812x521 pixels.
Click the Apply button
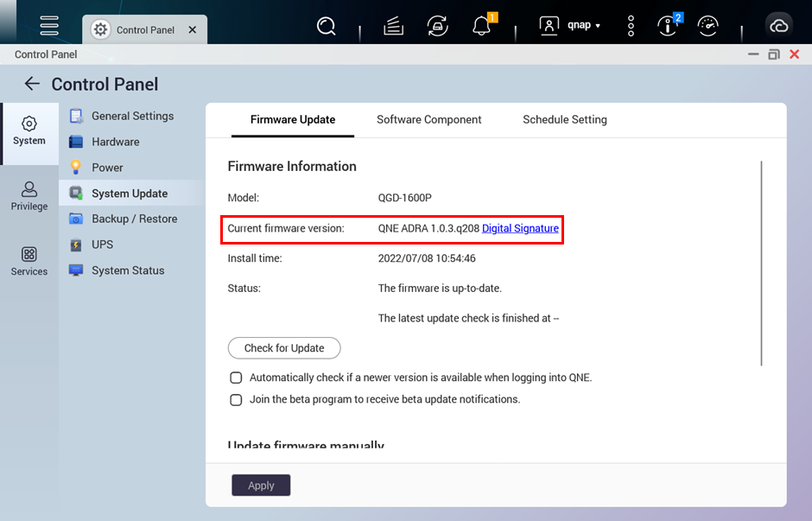pos(261,486)
